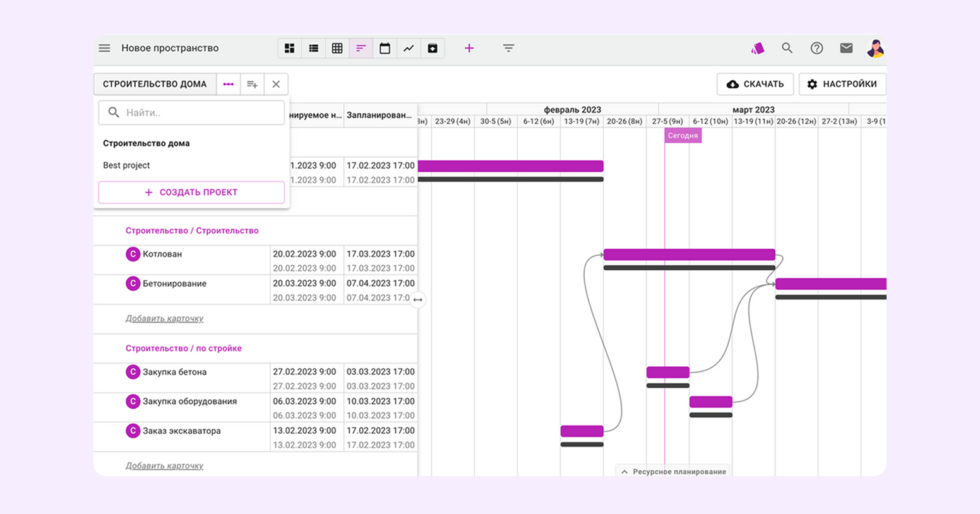Viewport: 980px width, 514px height.
Task: Select the Бетонирование task name
Action: pyautogui.click(x=174, y=284)
